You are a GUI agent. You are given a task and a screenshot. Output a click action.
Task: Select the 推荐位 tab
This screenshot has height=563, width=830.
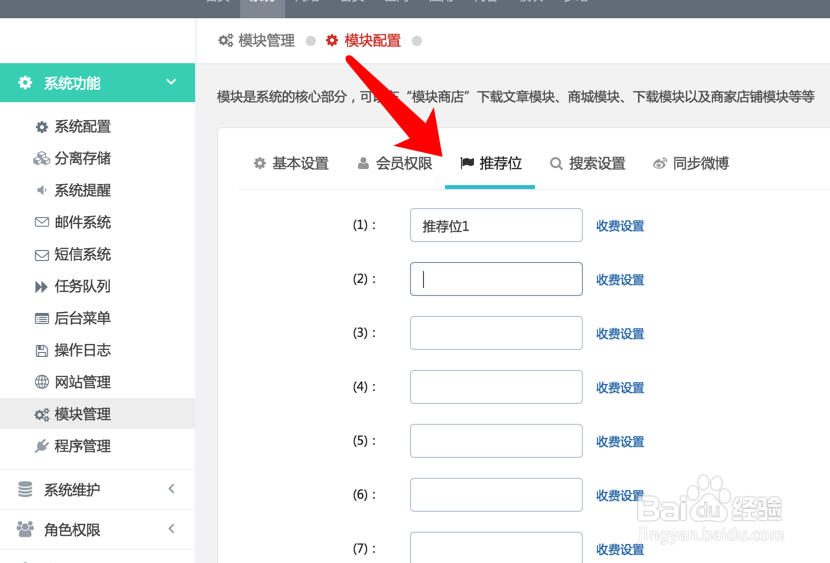(x=490, y=164)
